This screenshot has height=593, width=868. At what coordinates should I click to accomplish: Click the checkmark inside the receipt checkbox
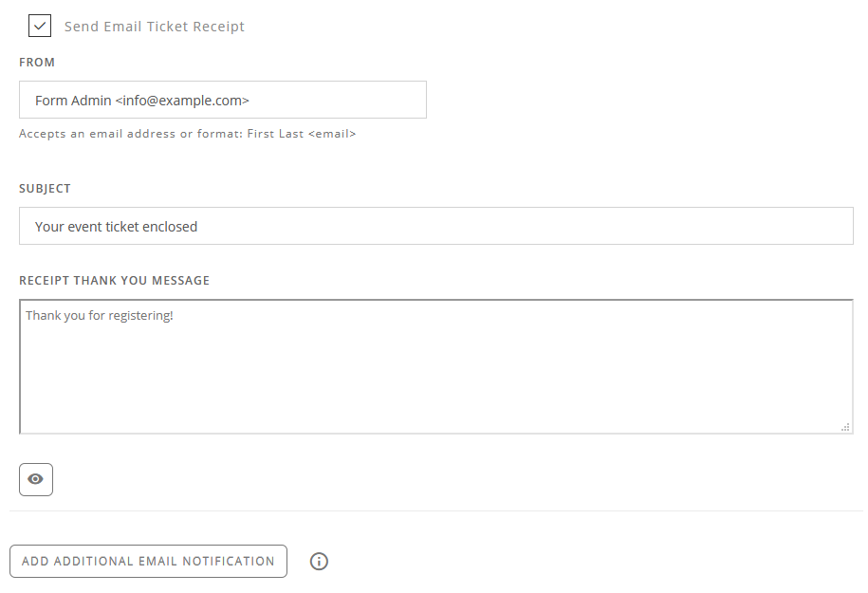coord(39,26)
